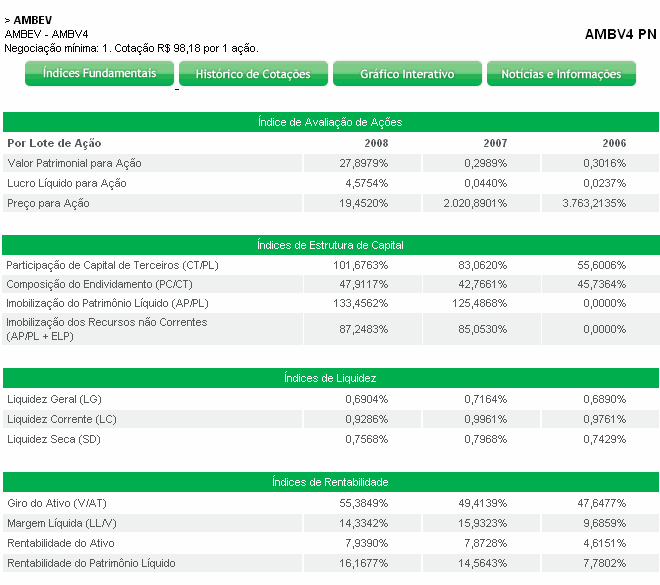Select the value 85,0530%
Image resolution: width=660 pixels, height=585 pixels.
click(x=483, y=329)
